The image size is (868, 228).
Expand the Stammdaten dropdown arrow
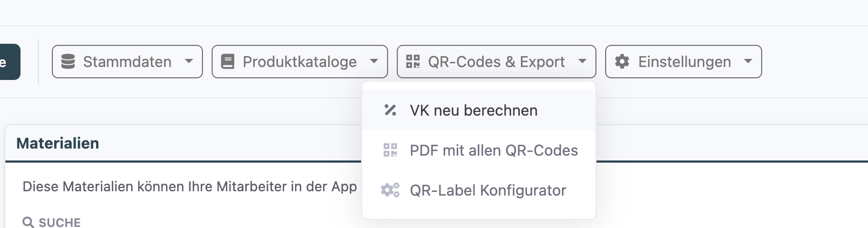188,62
